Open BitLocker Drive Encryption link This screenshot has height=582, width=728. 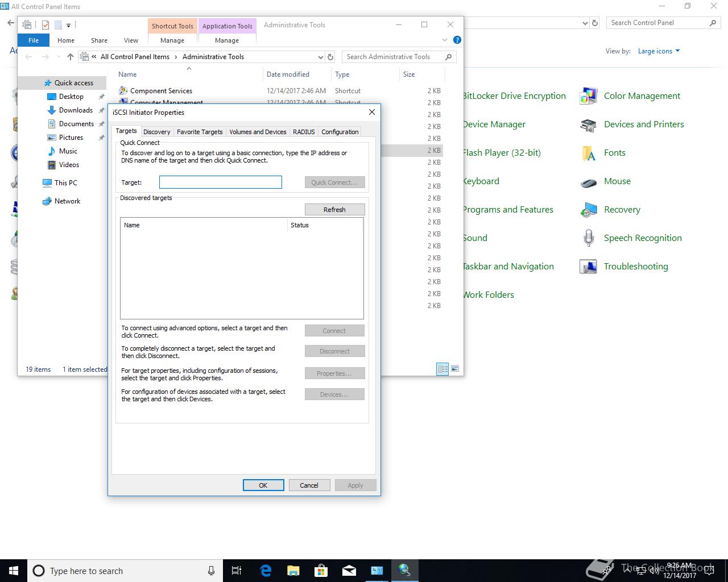tap(514, 96)
